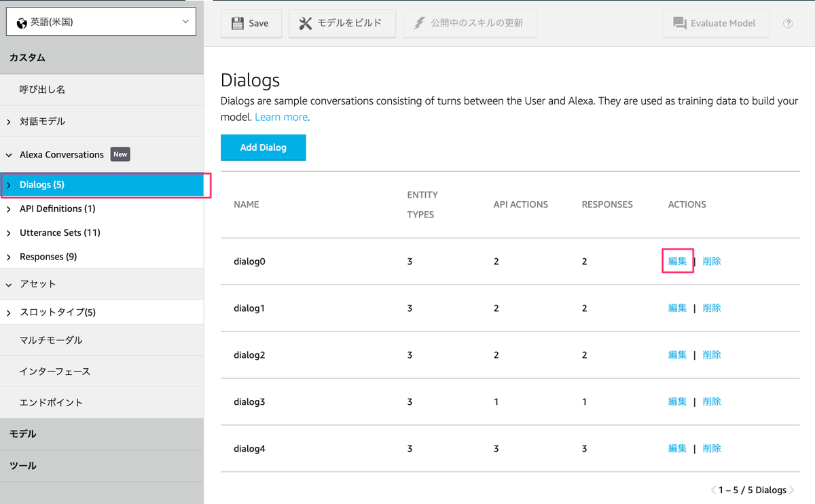Edit dialog0 via 編集 link
The image size is (815, 504).
677,261
